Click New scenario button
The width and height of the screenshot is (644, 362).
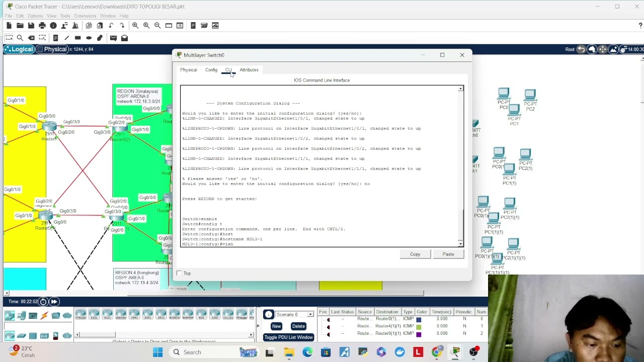[276, 326]
